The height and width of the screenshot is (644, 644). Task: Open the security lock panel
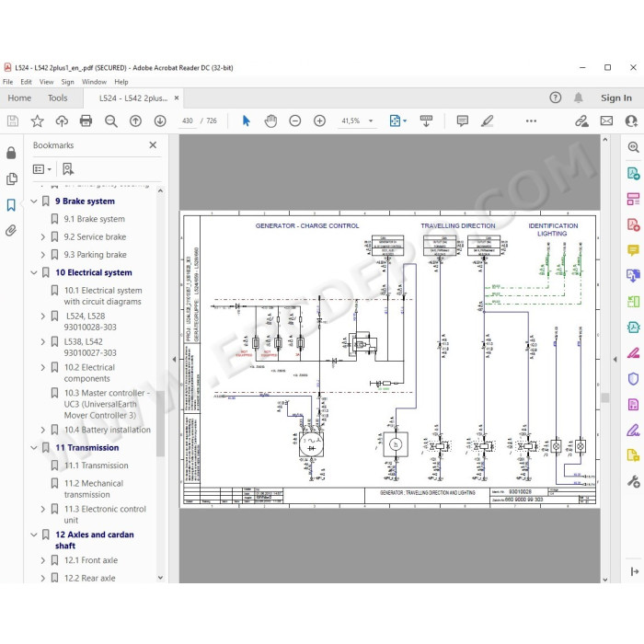[x=11, y=153]
